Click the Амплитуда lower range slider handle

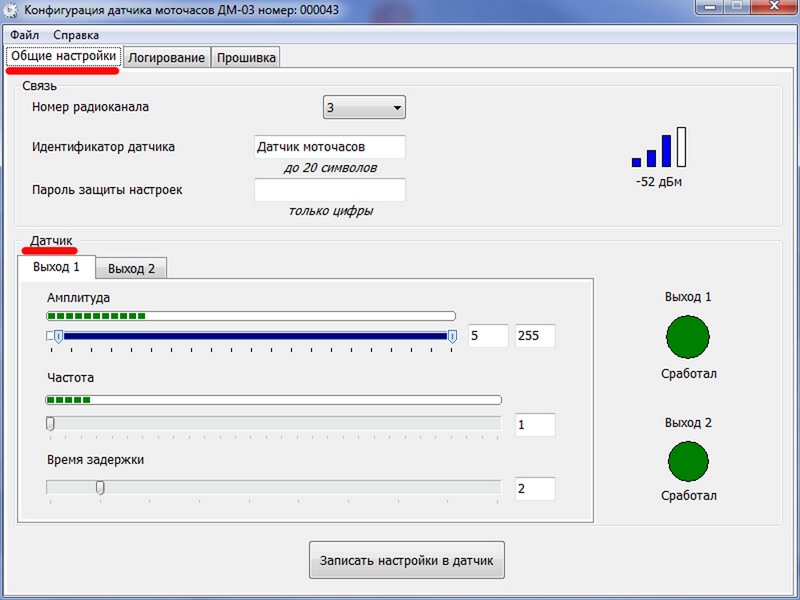pos(59,336)
